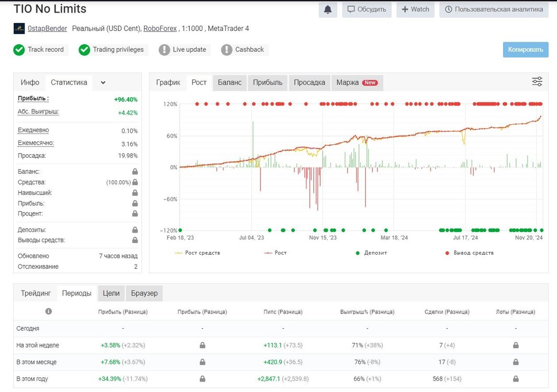
Task: Toggle Вывод средств markers in legend
Action: 469,253
